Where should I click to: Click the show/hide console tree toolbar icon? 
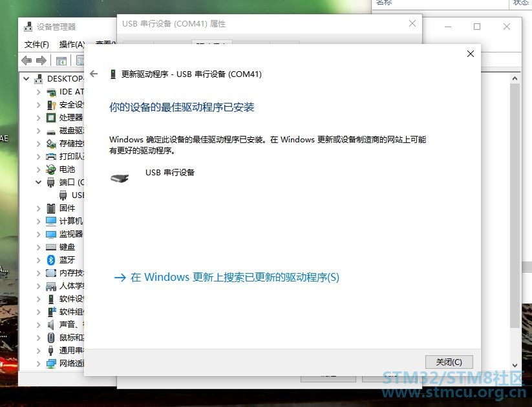coord(61,61)
